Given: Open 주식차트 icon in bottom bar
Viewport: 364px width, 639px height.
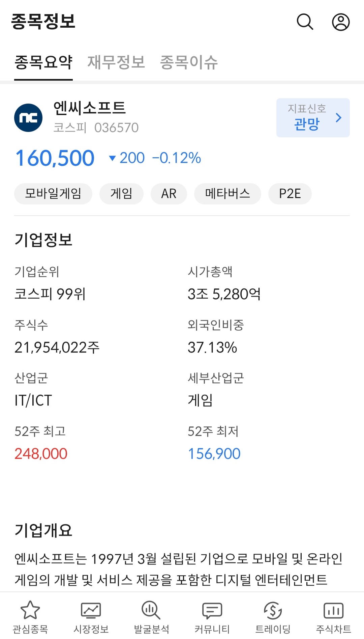Looking at the screenshot, I should (x=333, y=610).
